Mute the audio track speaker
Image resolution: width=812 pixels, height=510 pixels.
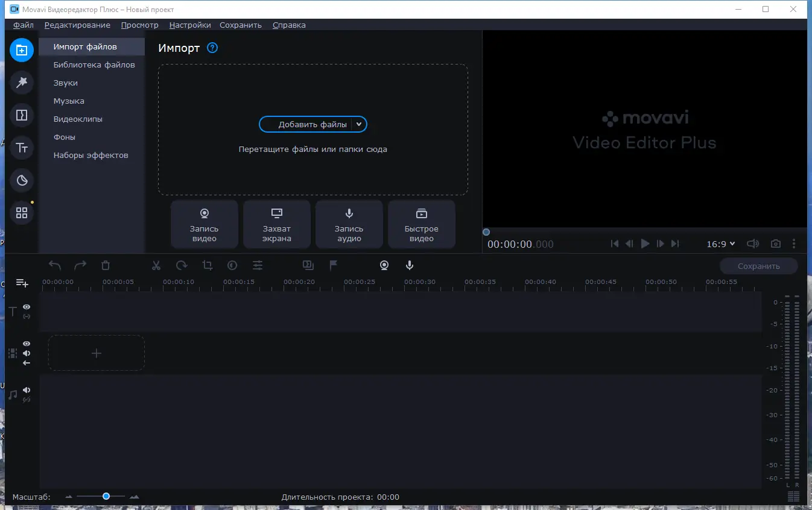click(x=27, y=390)
